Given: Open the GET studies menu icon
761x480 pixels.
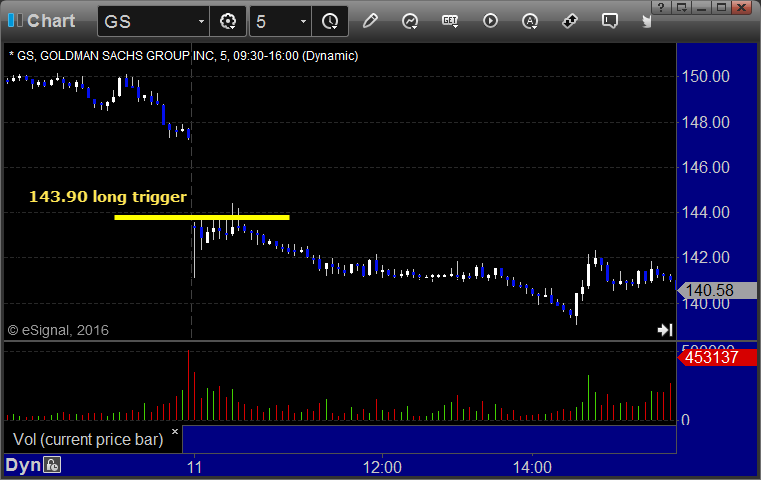Looking at the screenshot, I should (x=450, y=21).
